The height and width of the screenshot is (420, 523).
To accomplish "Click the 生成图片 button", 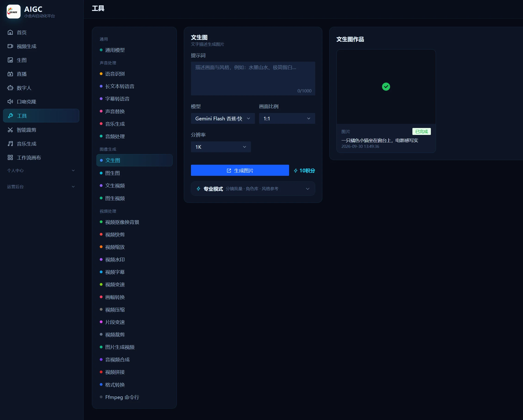I will point(240,170).
